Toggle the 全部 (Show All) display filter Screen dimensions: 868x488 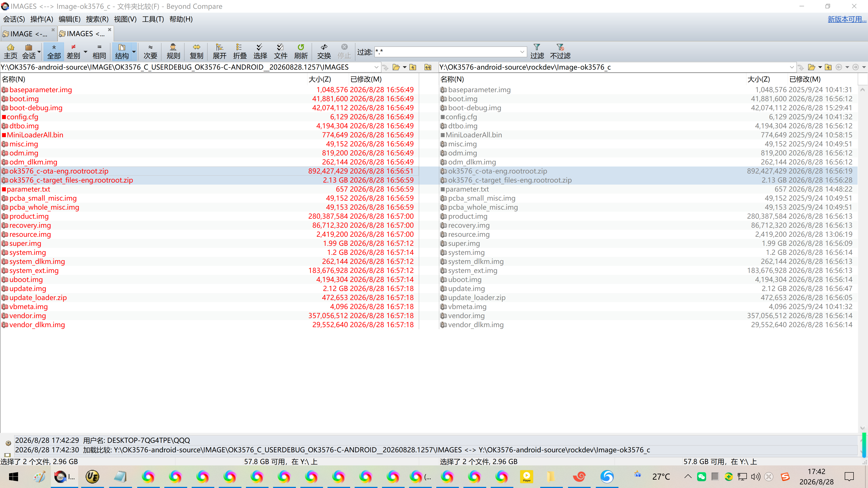point(54,52)
